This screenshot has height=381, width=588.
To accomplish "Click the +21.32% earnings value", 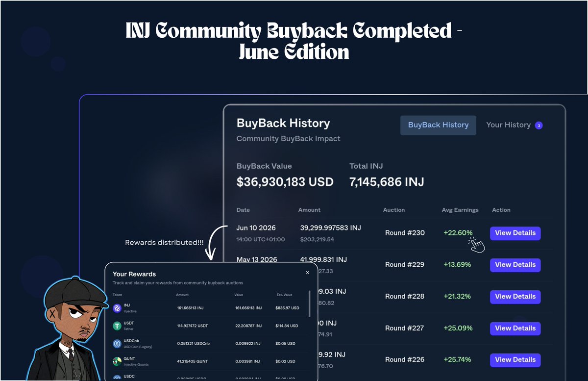I will (457, 297).
